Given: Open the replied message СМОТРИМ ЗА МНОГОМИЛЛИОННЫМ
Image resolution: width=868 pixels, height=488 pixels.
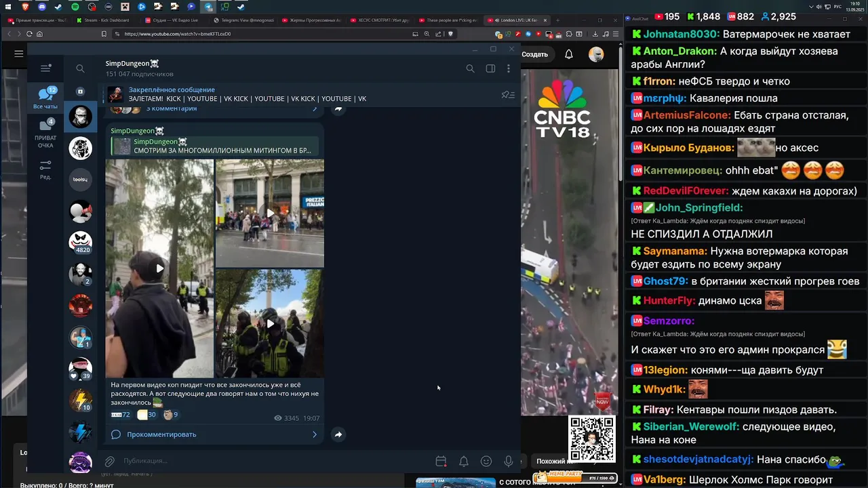Looking at the screenshot, I should click(x=215, y=146).
